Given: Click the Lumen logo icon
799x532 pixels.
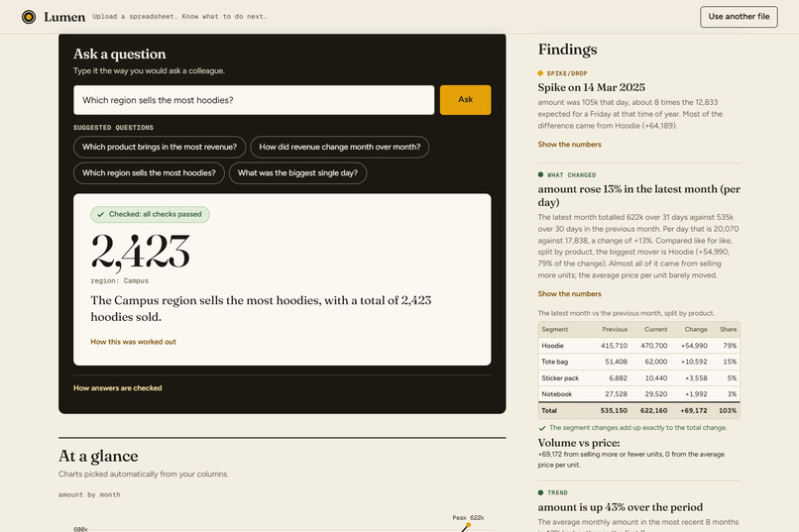Looking at the screenshot, I should (29, 17).
